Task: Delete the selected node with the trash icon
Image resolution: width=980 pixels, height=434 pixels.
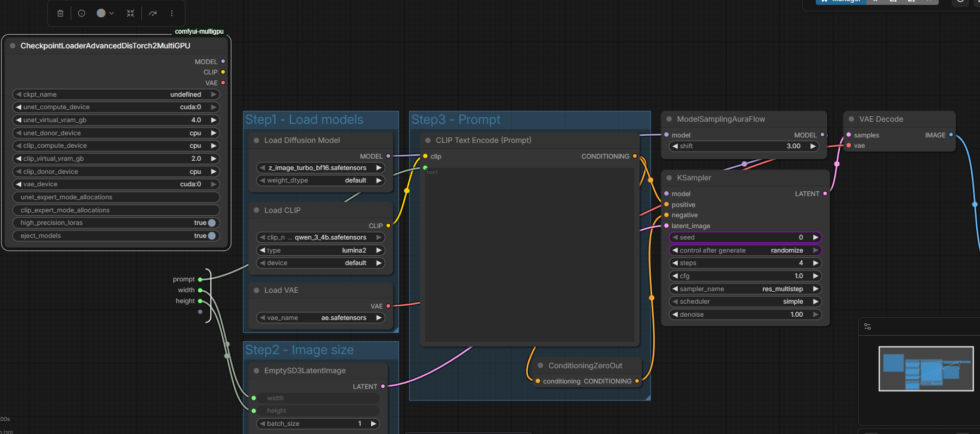Action: 60,13
